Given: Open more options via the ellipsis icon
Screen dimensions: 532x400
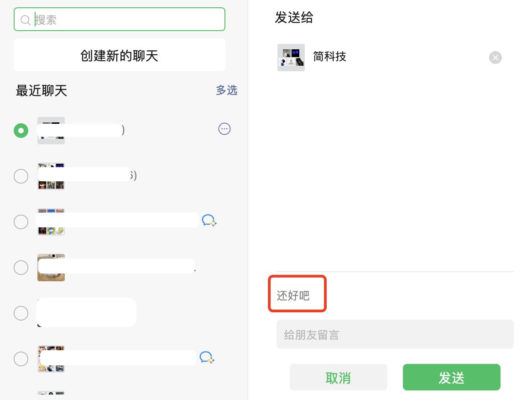Looking at the screenshot, I should pyautogui.click(x=224, y=129).
